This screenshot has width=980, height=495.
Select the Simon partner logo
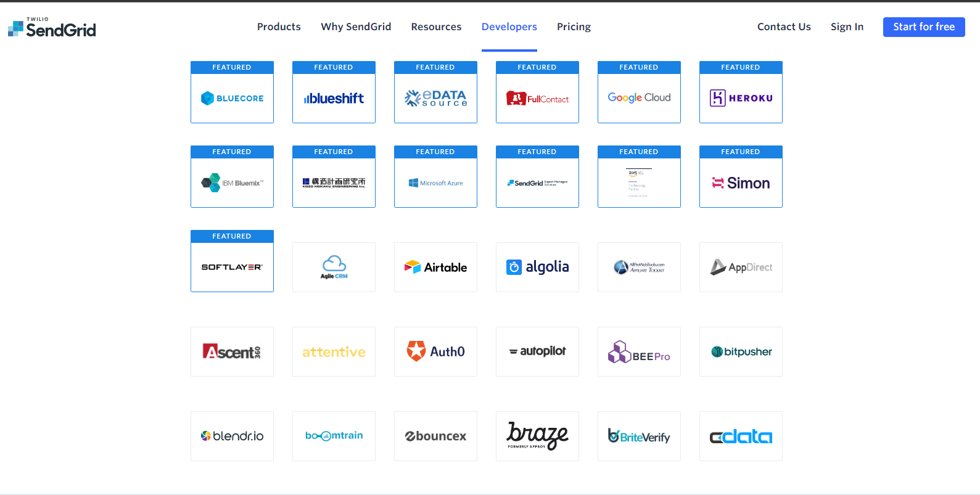pyautogui.click(x=741, y=182)
